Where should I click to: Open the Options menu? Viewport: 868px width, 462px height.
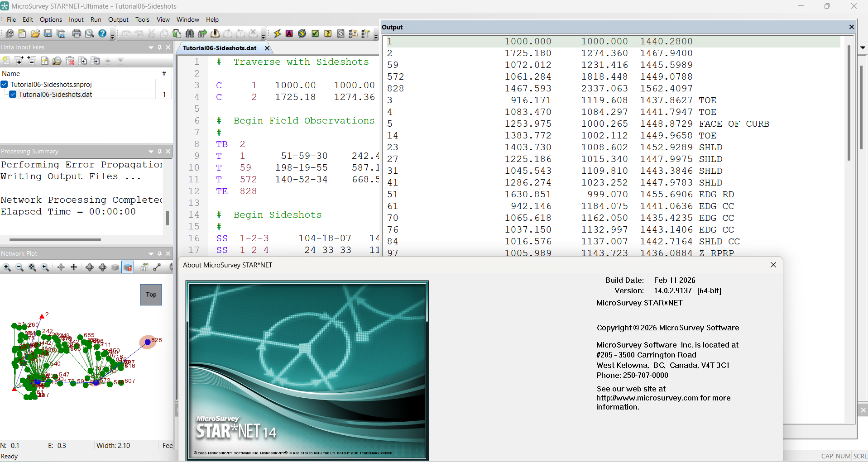click(51, 19)
